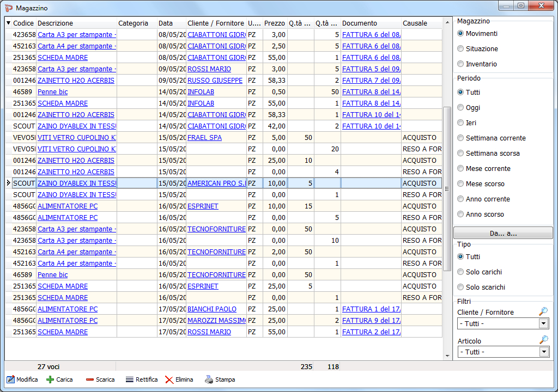
Task: Click the red minus Scarica icon
Action: (90, 379)
